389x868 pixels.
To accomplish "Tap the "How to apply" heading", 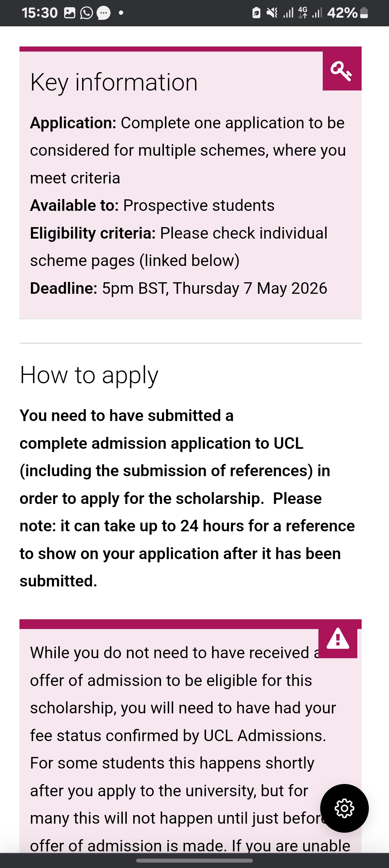I will pos(89,375).
